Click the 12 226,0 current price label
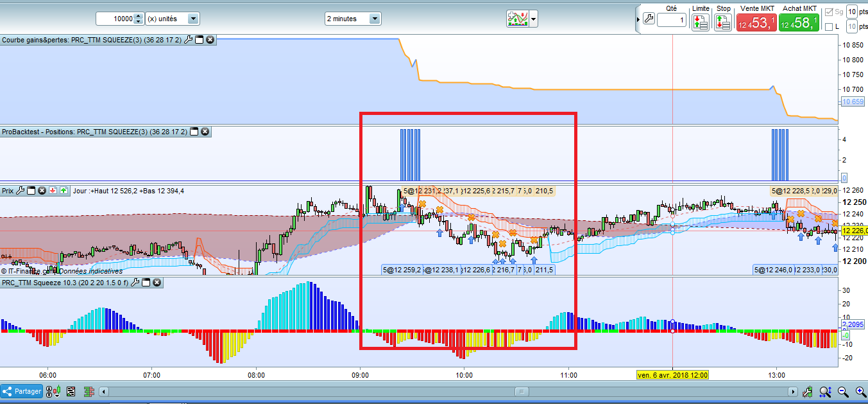The height and width of the screenshot is (404, 868). click(854, 231)
